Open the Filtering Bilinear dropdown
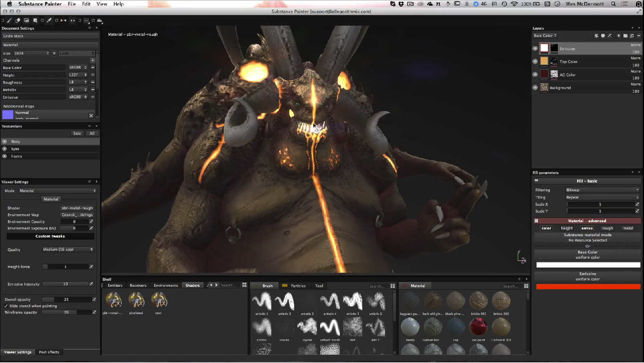This screenshot has width=644, height=363. [602, 190]
